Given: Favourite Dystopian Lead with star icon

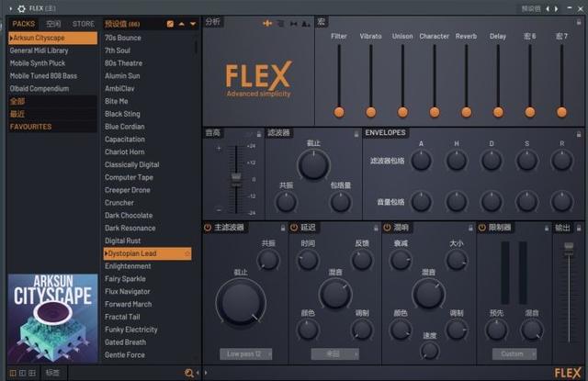Looking at the screenshot, I should pos(187,253).
